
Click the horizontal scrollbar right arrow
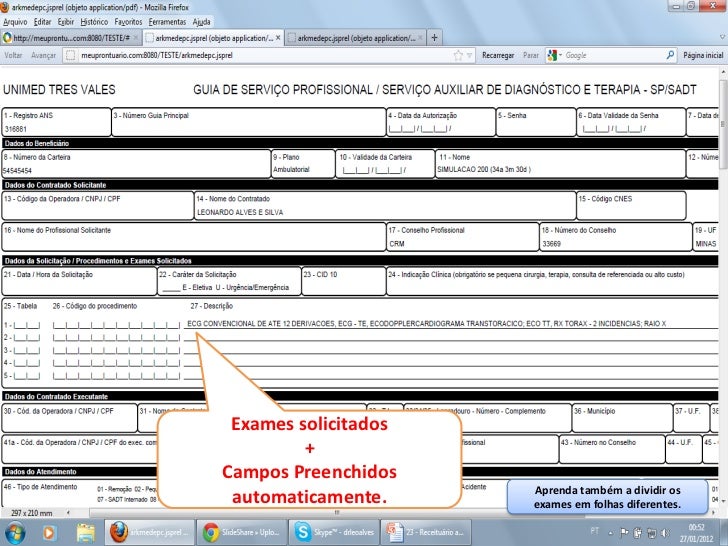click(x=714, y=513)
